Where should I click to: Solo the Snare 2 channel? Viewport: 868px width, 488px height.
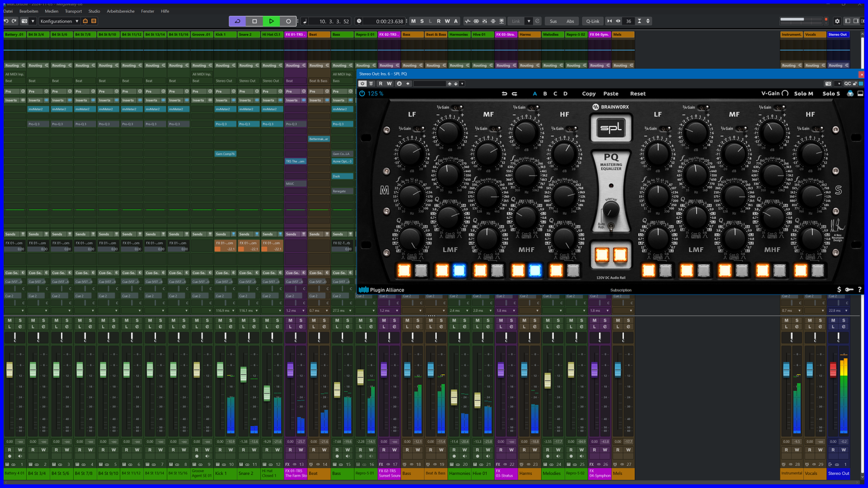click(254, 320)
